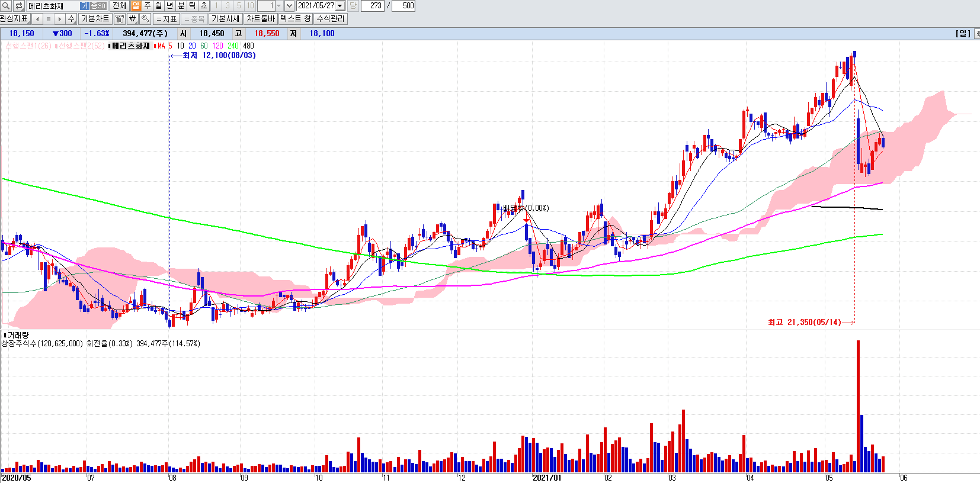Click the 당 button
Image resolution: width=980 pixels, height=483 pixels.
click(x=353, y=6)
